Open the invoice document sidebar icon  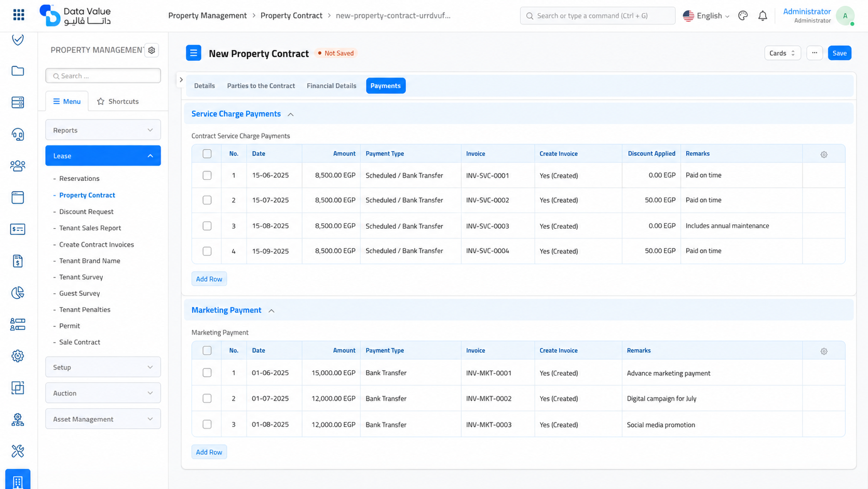[x=18, y=261]
